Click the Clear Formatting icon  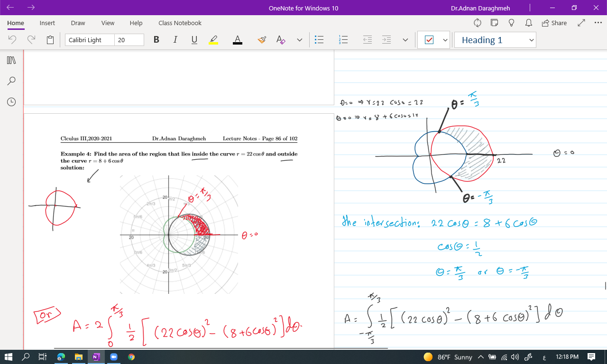point(281,40)
